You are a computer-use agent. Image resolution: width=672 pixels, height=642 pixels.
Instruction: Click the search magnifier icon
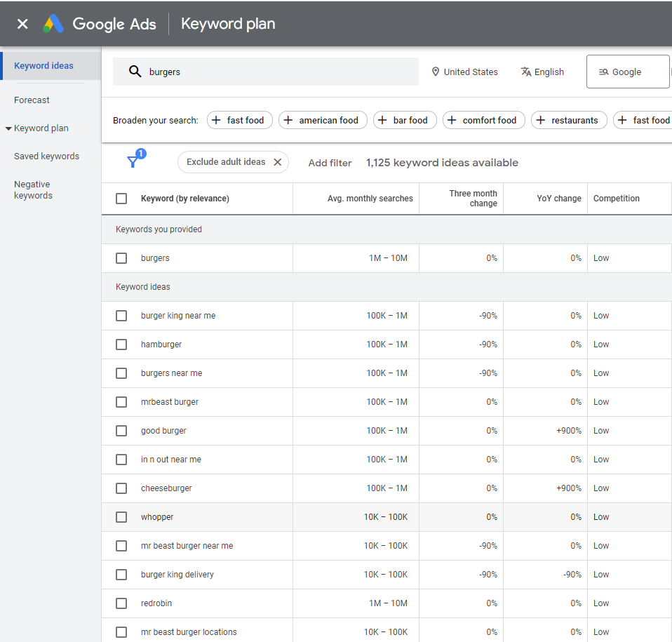tap(135, 72)
